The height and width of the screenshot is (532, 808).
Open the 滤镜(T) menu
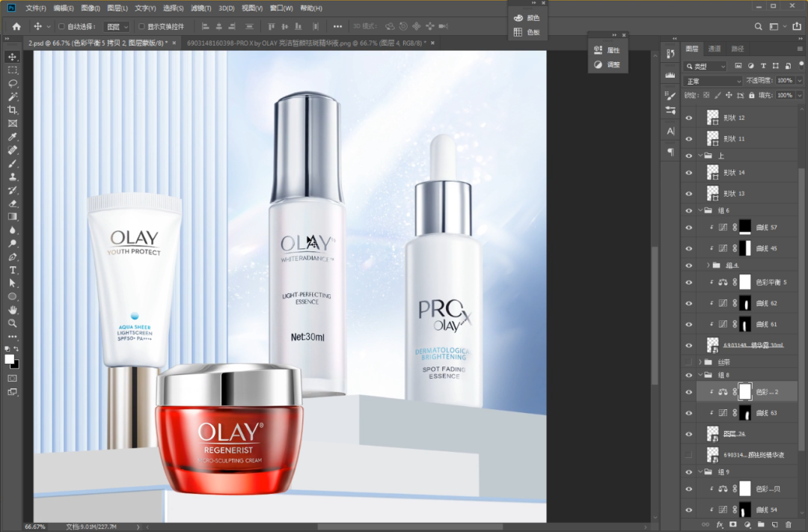coord(201,8)
